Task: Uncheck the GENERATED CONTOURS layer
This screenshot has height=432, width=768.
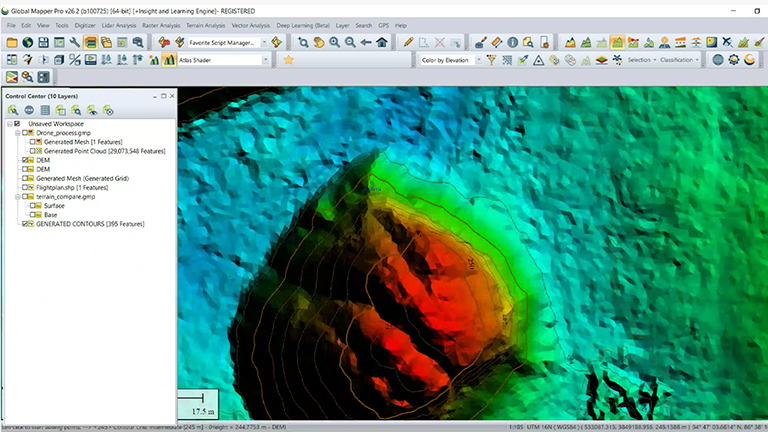Action: point(27,224)
